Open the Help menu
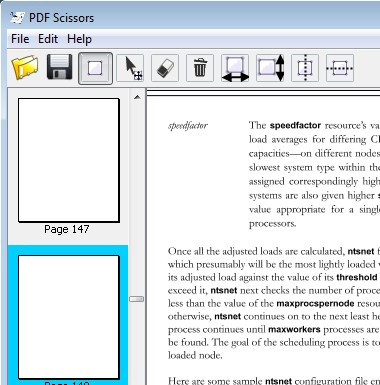Image resolution: width=380 pixels, height=385 pixels. (79, 39)
